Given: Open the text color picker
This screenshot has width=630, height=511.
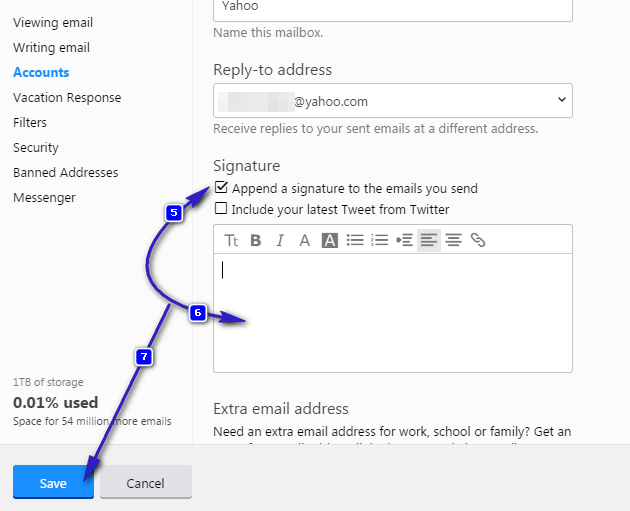Looking at the screenshot, I should 305,241.
